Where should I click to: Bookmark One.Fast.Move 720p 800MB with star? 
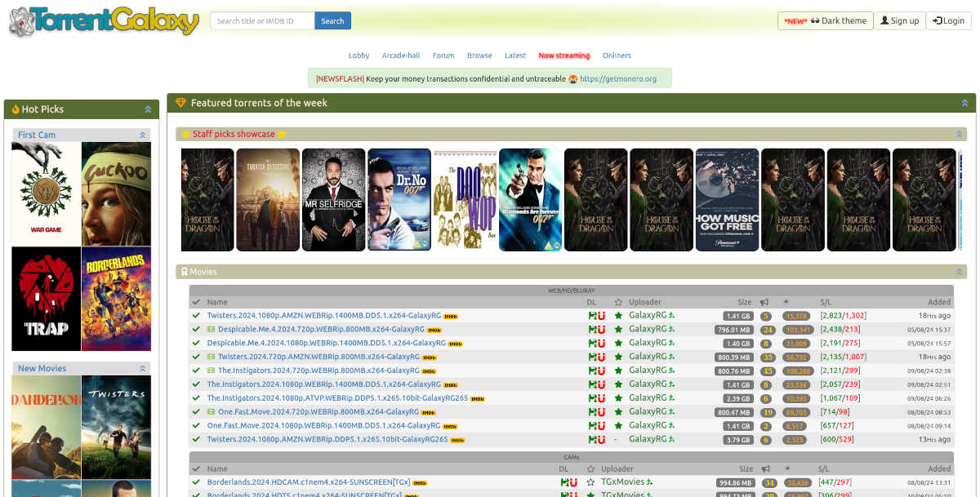click(x=618, y=411)
